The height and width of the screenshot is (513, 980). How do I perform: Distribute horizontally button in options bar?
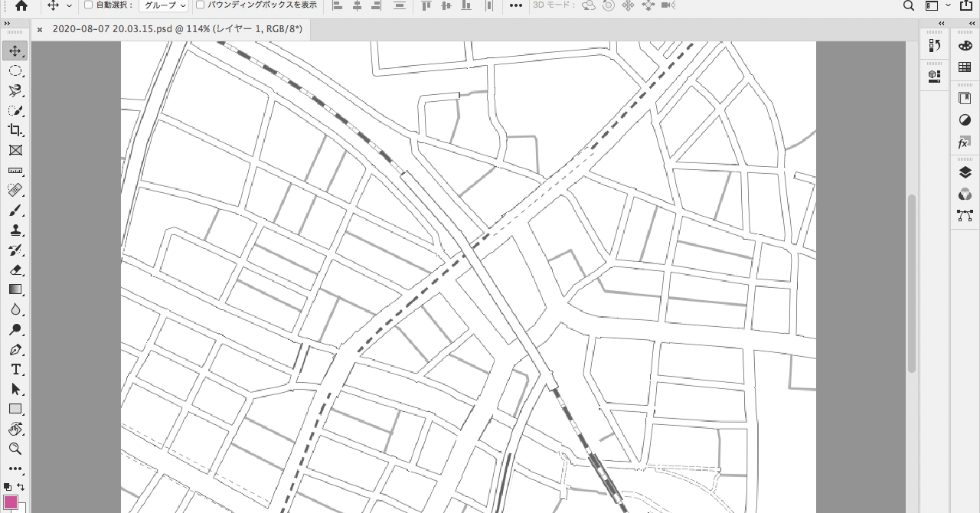point(488,5)
